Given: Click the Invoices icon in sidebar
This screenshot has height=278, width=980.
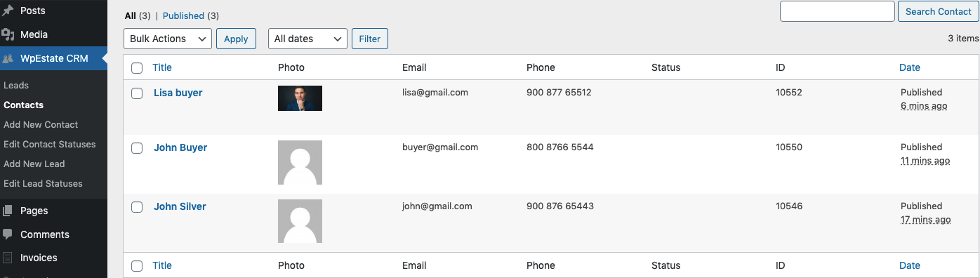Looking at the screenshot, I should 8,258.
